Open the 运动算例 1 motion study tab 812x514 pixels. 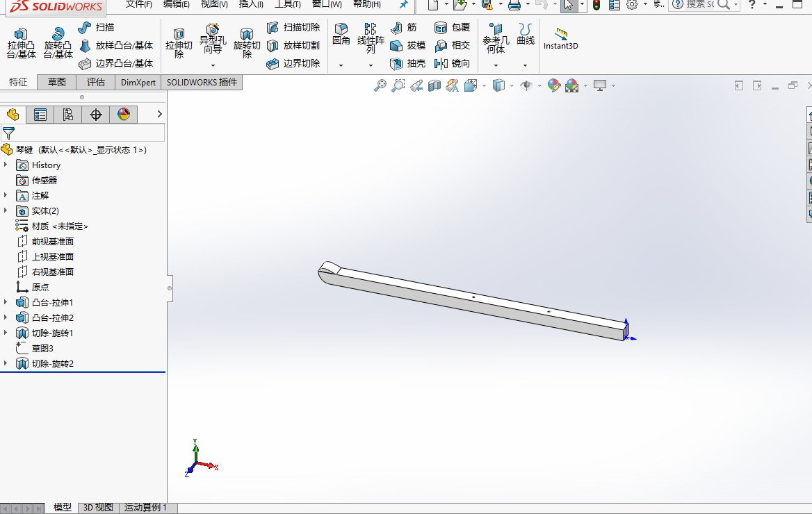145,507
